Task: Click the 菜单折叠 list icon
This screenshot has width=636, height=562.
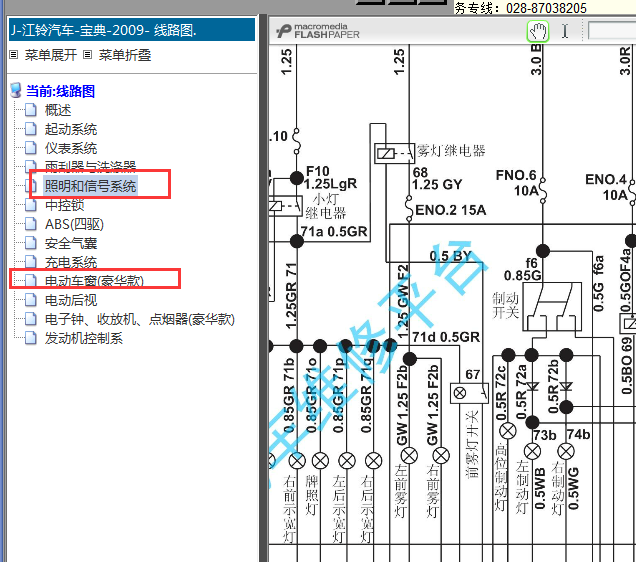Action: pos(88,54)
